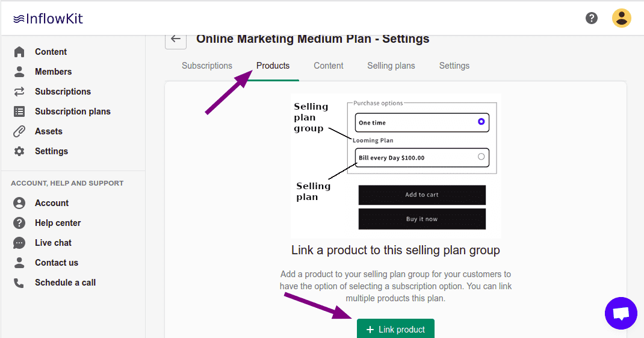
Task: Click the Settings gear icon in sidebar
Action: pos(19,151)
